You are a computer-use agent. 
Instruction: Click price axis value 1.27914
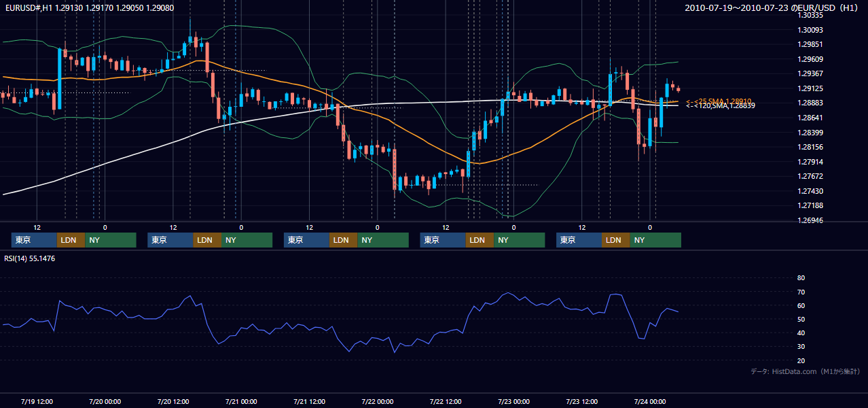click(810, 162)
